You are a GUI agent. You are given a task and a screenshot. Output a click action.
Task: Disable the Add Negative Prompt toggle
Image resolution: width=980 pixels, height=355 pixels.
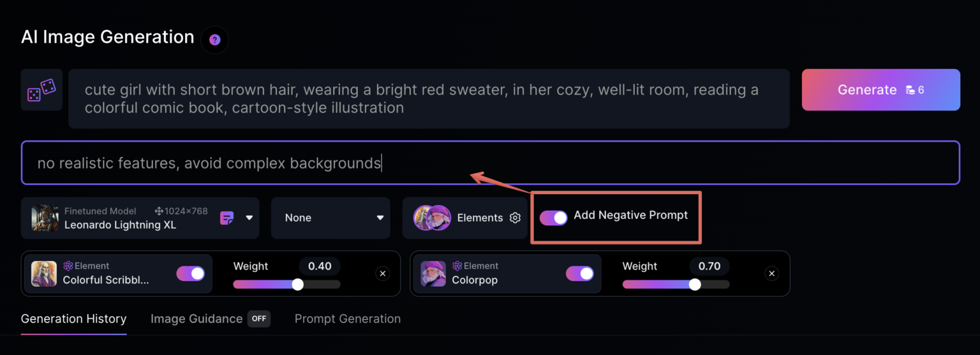pos(553,218)
